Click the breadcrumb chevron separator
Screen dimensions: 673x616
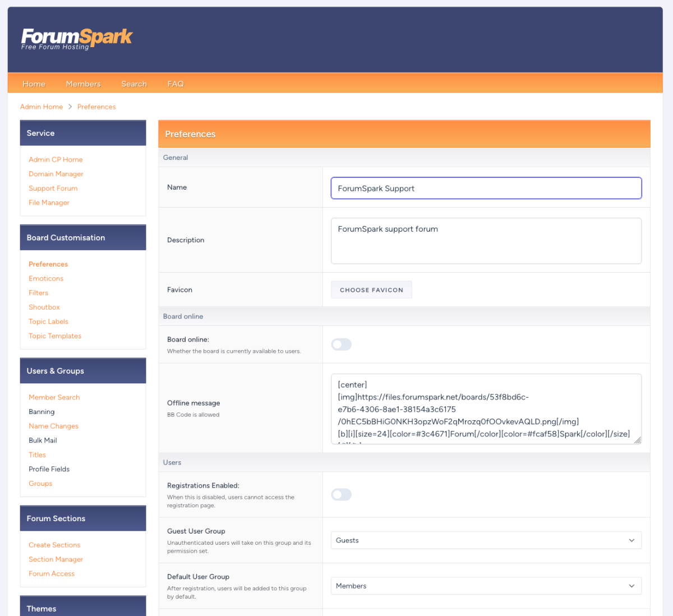[70, 107]
